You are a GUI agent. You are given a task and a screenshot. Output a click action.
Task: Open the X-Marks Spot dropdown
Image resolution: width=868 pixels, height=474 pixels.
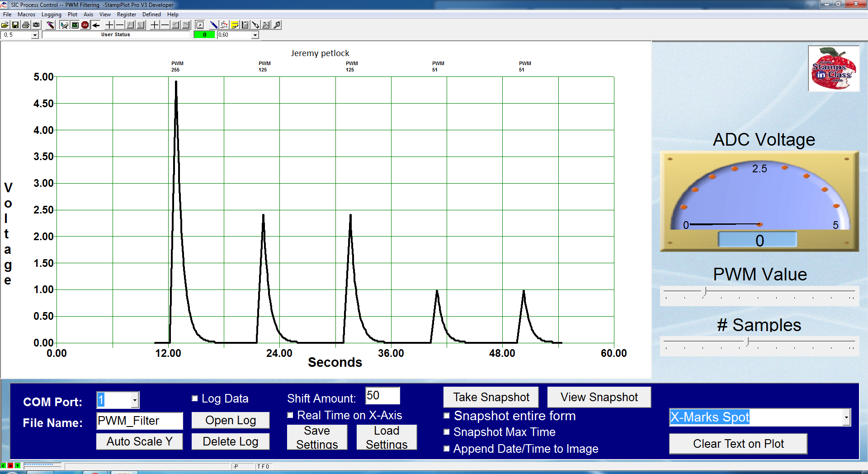[846, 417]
